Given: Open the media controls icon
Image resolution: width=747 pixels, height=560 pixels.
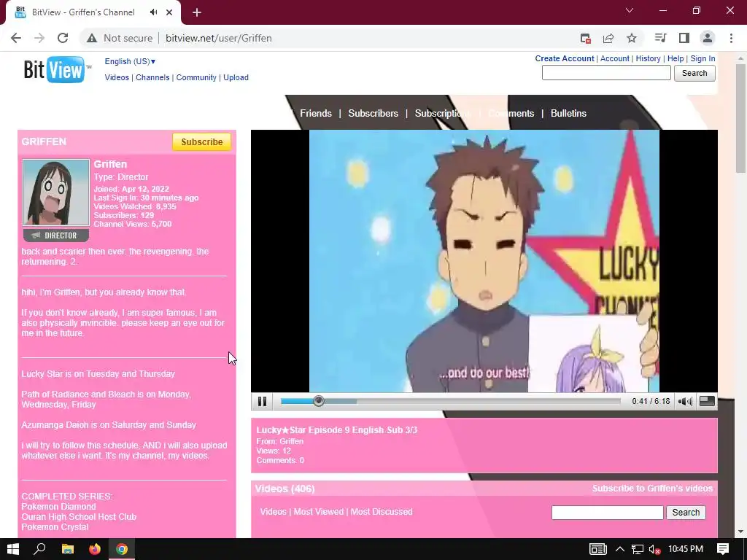Looking at the screenshot, I should pos(660,38).
